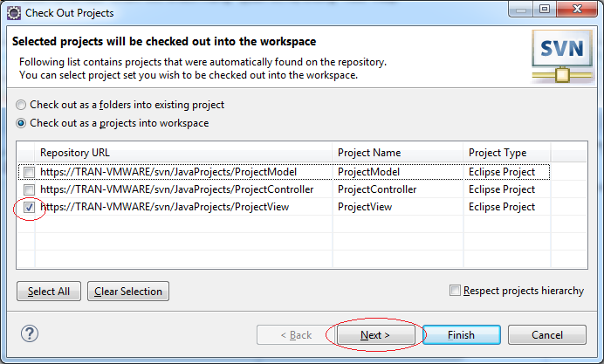Click the Select All button
Viewport: 604px width, 364px height.
[x=49, y=292]
